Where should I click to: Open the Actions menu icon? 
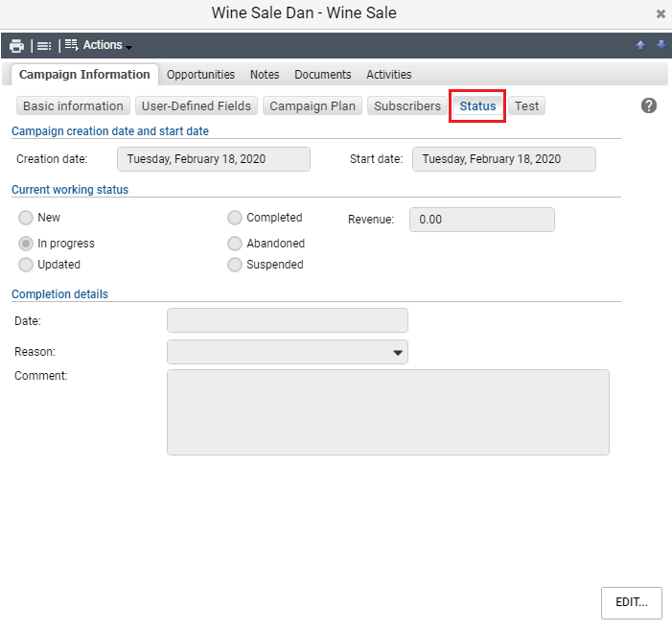(x=72, y=45)
